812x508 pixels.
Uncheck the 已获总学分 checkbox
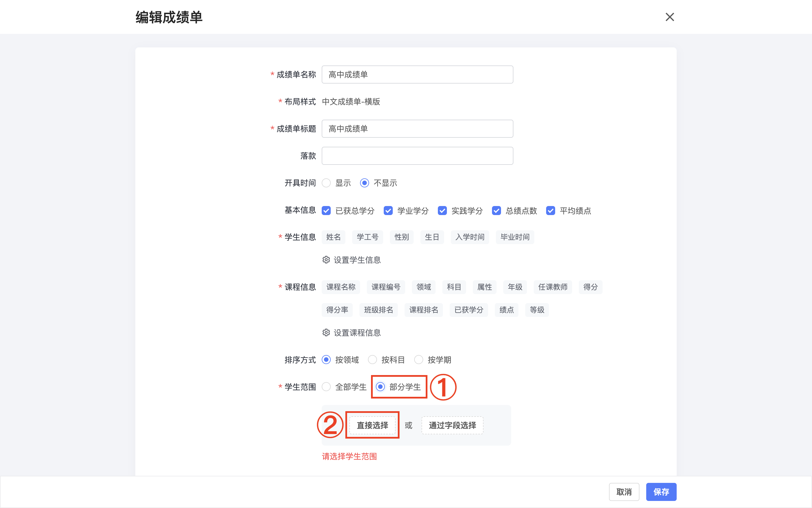tap(326, 211)
